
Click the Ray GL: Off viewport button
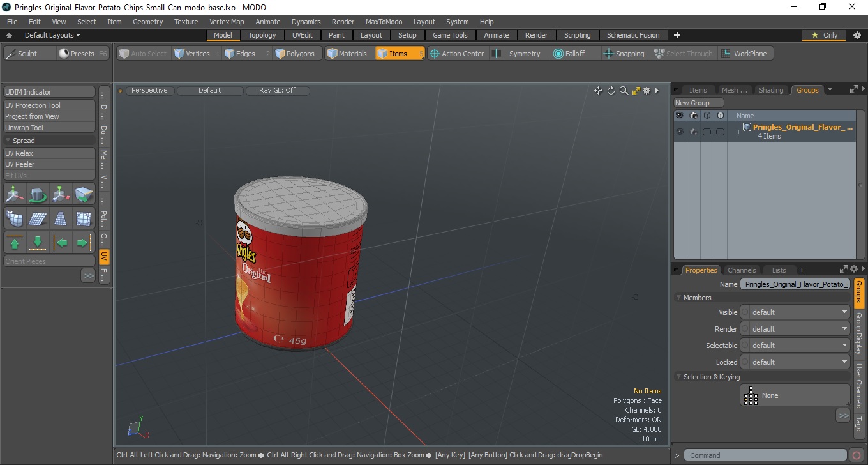278,91
